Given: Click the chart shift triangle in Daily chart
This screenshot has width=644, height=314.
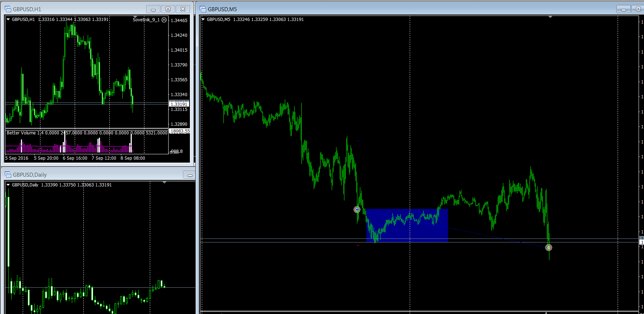Looking at the screenshot, I should (x=165, y=182).
